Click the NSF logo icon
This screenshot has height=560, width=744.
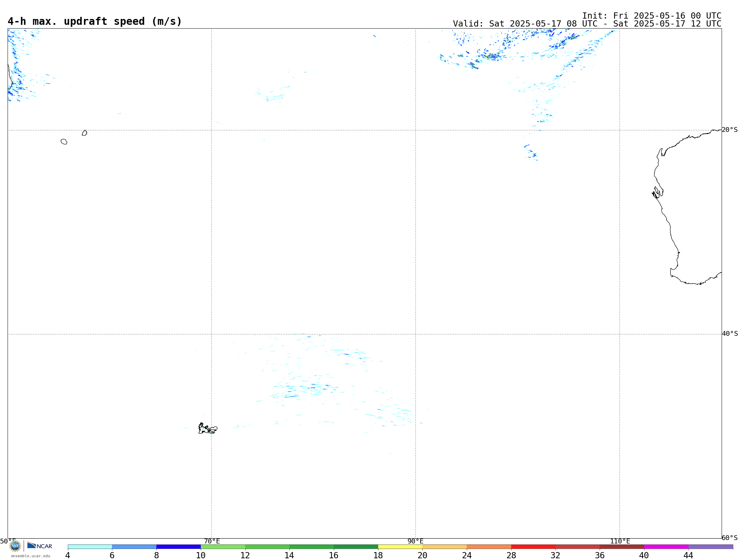pos(15,546)
